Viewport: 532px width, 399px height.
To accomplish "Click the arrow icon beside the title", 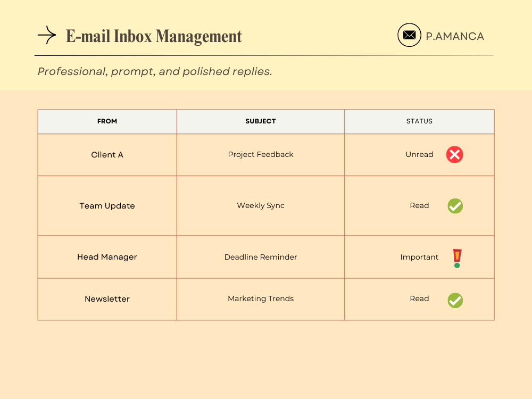I will [47, 35].
